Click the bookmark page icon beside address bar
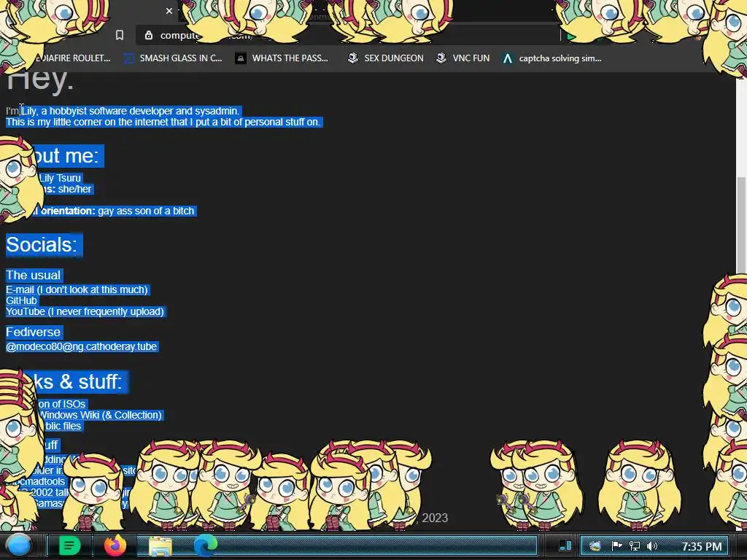Viewport: 747px width, 560px height. [x=120, y=35]
